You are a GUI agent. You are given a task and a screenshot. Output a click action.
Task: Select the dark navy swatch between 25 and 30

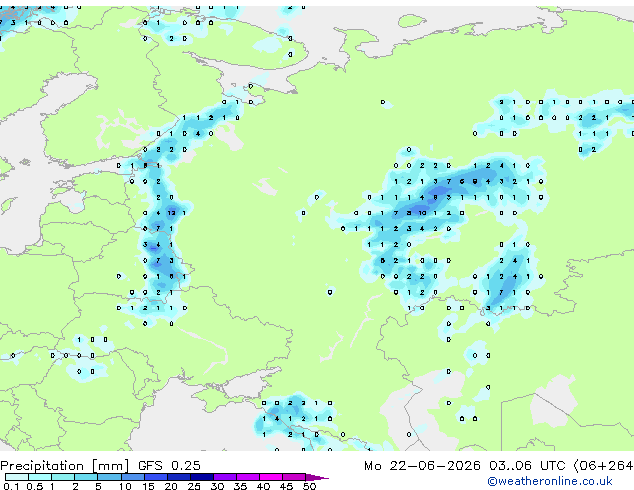pos(202,477)
